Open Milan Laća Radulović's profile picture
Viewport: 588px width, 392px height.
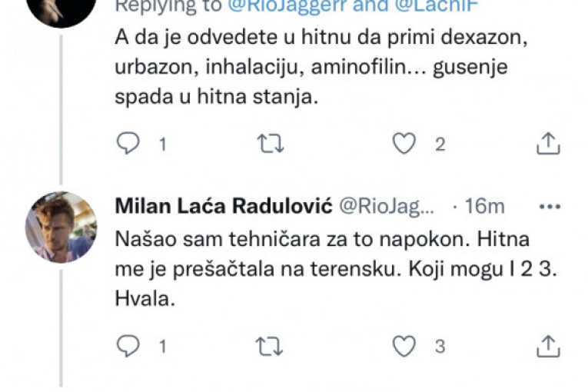tap(61, 227)
